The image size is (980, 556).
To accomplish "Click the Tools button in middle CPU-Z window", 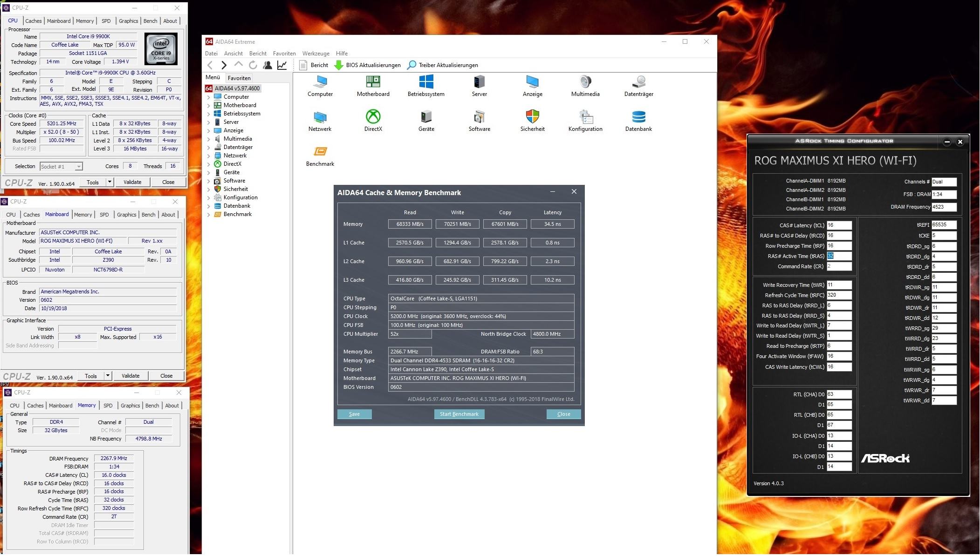I will [x=91, y=376].
